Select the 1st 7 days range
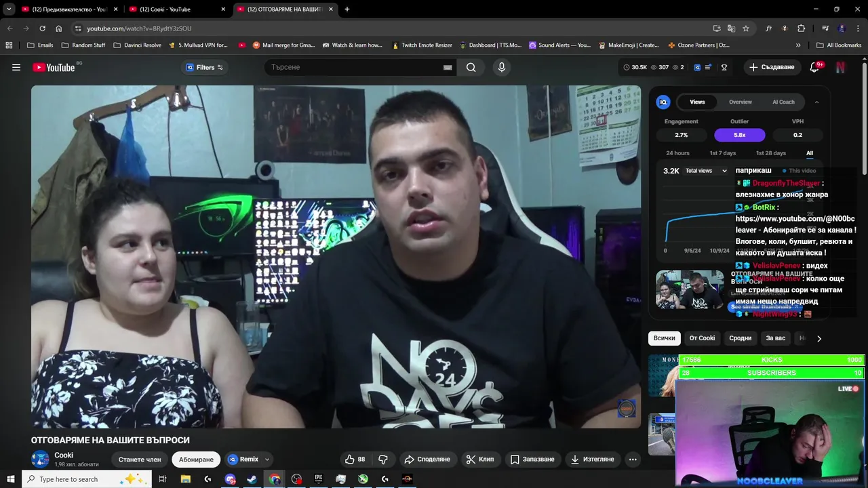This screenshot has width=868, height=488. point(722,153)
